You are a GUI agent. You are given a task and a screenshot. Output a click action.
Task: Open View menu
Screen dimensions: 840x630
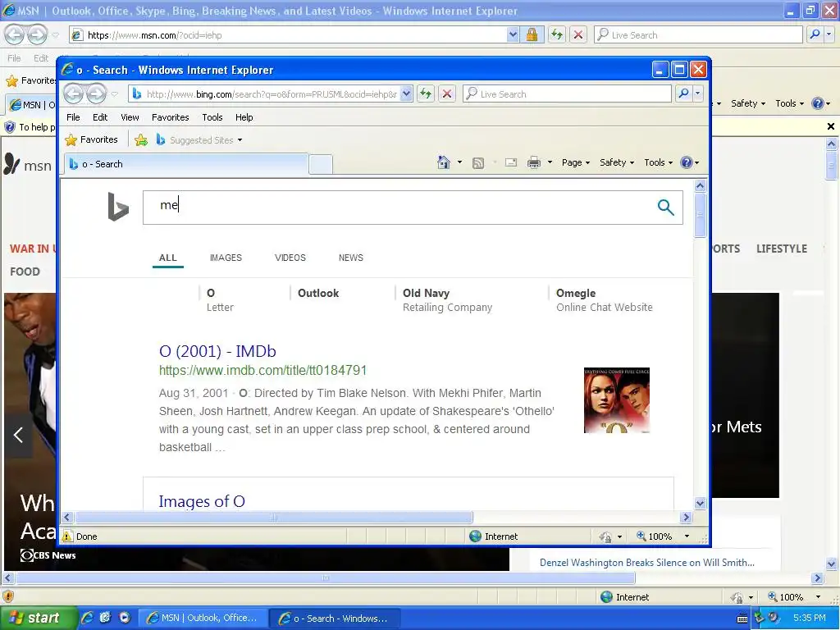point(130,117)
